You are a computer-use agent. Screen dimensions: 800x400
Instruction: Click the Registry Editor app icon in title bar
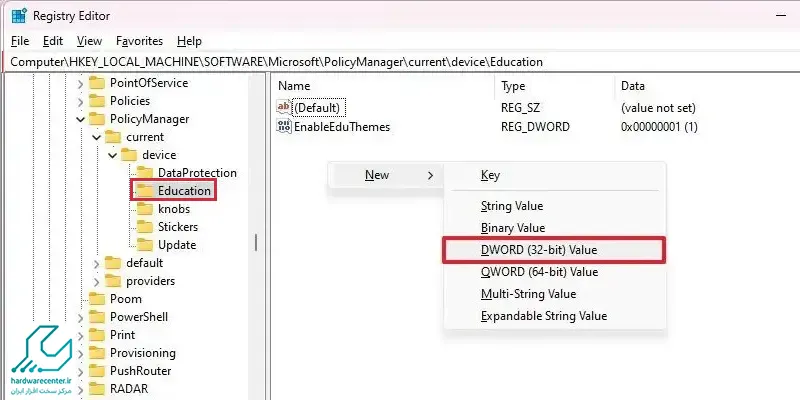(19, 15)
